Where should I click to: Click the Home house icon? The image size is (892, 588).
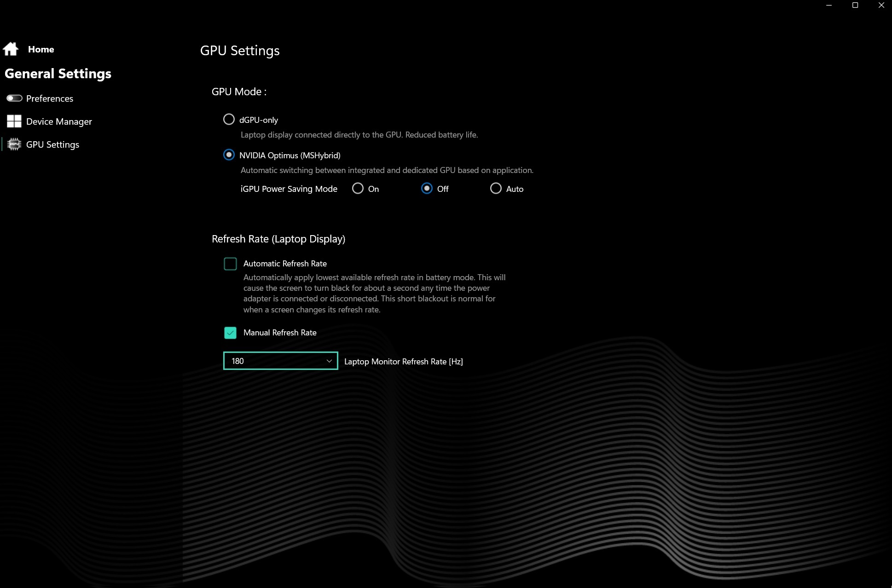(11, 49)
